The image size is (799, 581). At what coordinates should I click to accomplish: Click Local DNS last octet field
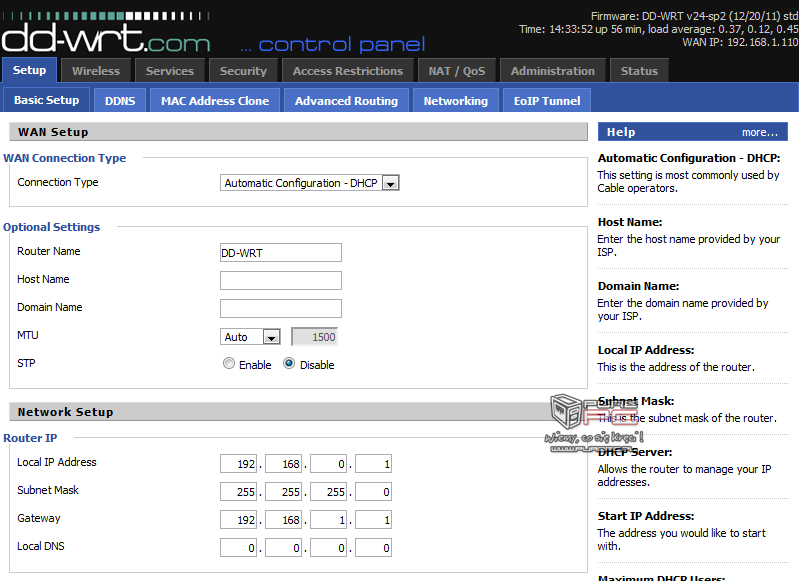tap(374, 548)
